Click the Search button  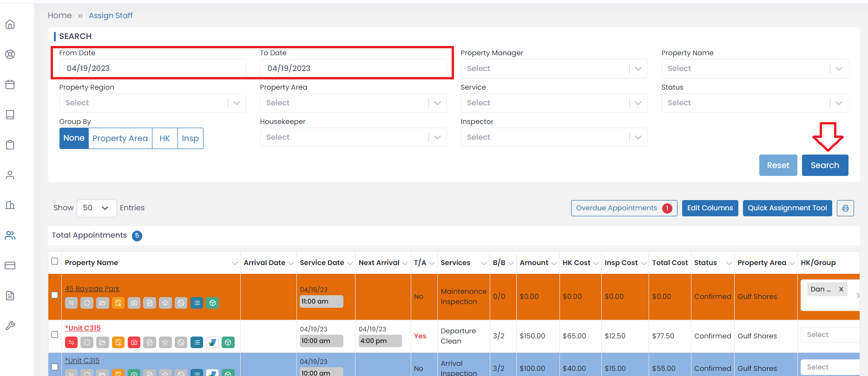tap(824, 166)
